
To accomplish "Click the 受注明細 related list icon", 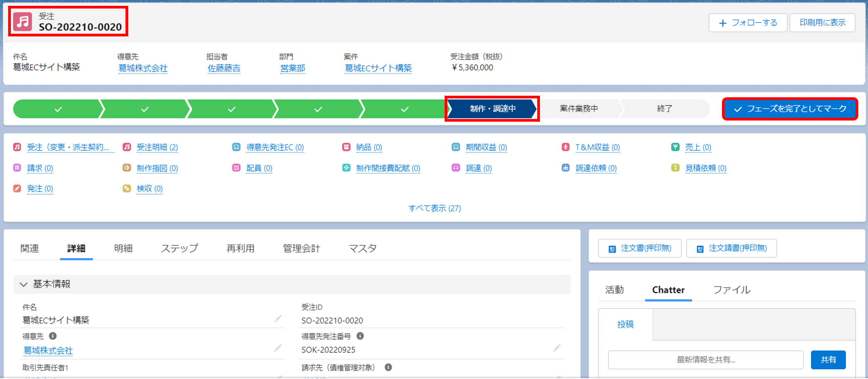I will tap(127, 147).
